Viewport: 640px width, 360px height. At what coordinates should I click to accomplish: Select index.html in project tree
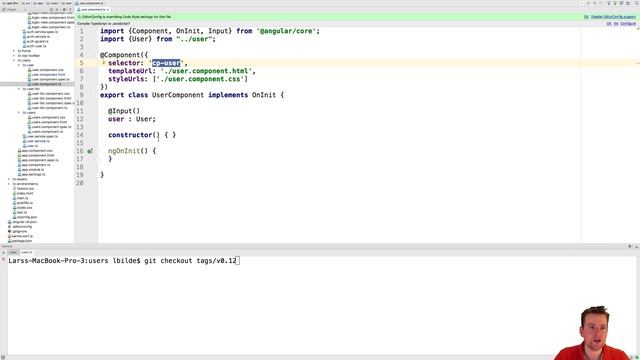tap(23, 193)
